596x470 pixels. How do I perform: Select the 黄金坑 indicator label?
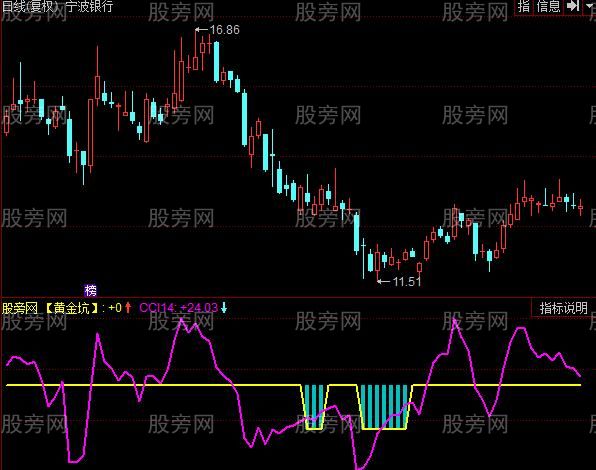point(71,307)
